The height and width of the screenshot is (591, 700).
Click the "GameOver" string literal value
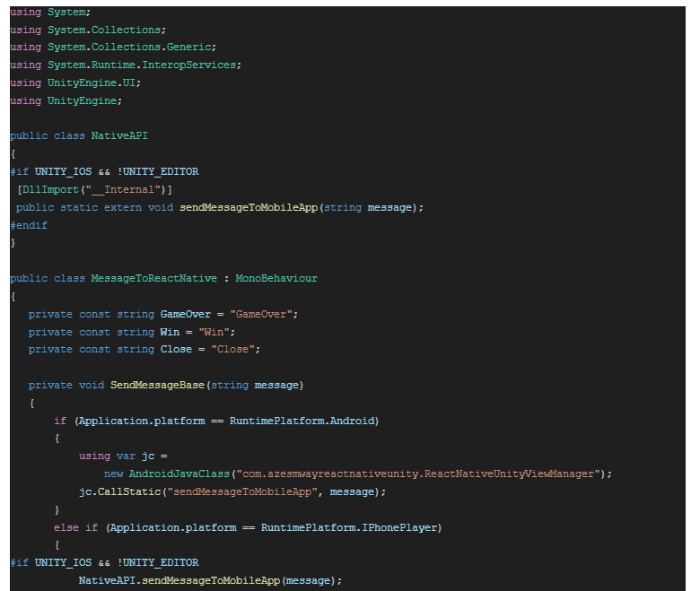point(263,314)
